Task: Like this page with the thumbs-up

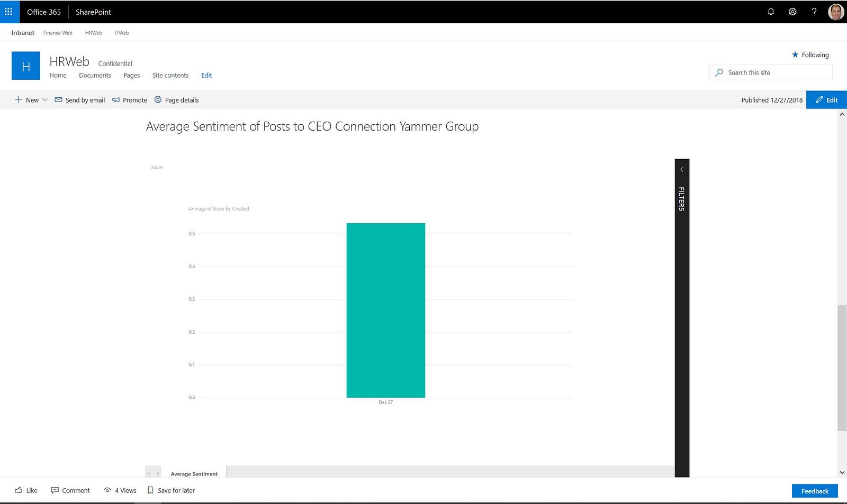Action: point(26,490)
